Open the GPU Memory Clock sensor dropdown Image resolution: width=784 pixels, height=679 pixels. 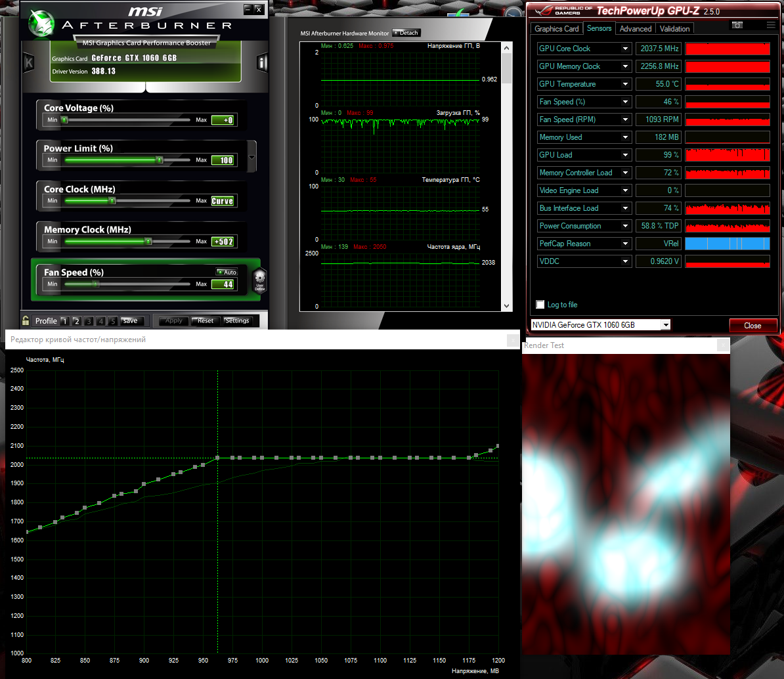coord(625,66)
